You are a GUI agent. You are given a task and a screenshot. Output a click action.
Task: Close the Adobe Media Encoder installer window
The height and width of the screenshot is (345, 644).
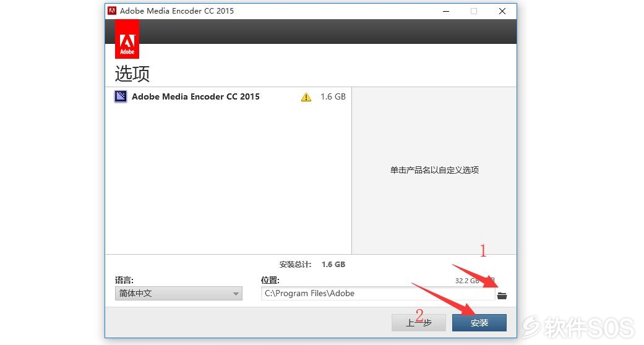[x=502, y=11]
